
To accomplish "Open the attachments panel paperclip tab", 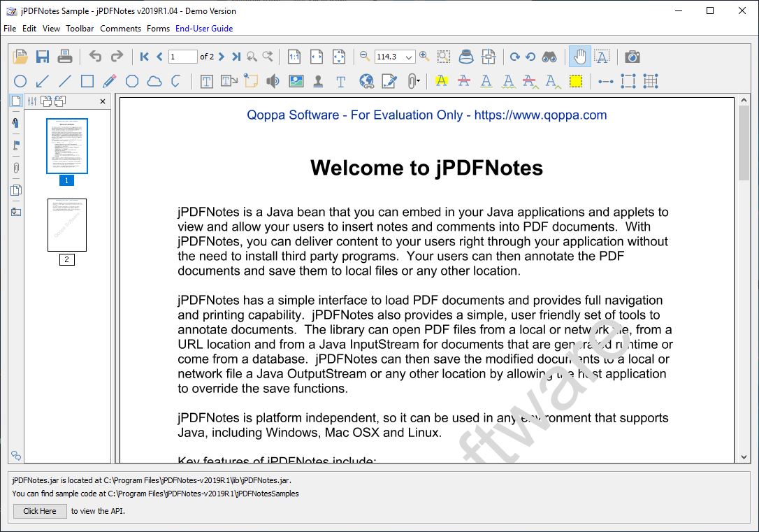I will (16, 168).
